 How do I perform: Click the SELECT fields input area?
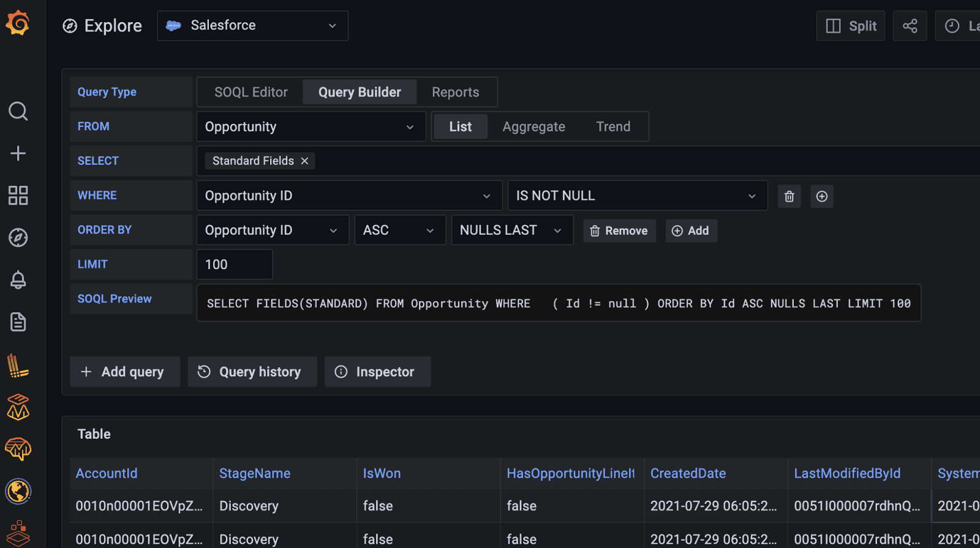pyautogui.click(x=588, y=161)
